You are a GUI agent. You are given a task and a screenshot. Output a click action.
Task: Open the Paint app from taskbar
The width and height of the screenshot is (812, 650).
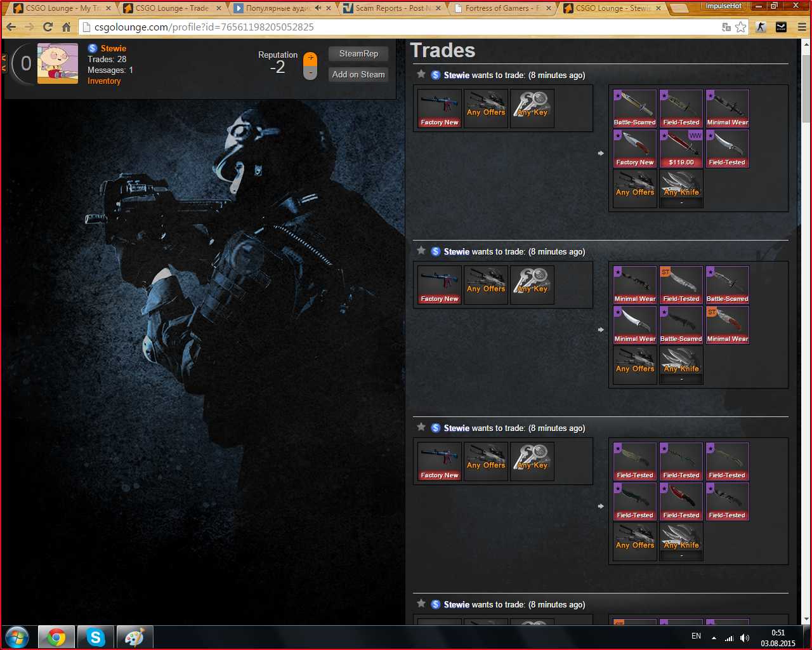point(134,637)
